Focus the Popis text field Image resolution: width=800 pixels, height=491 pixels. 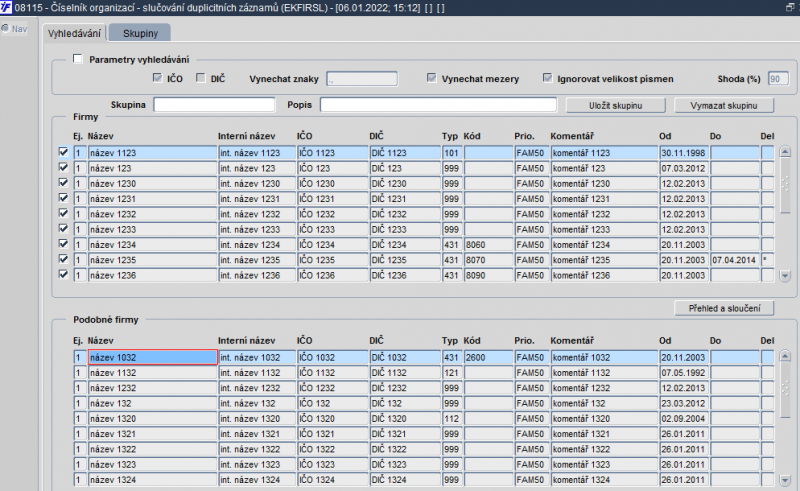click(438, 105)
